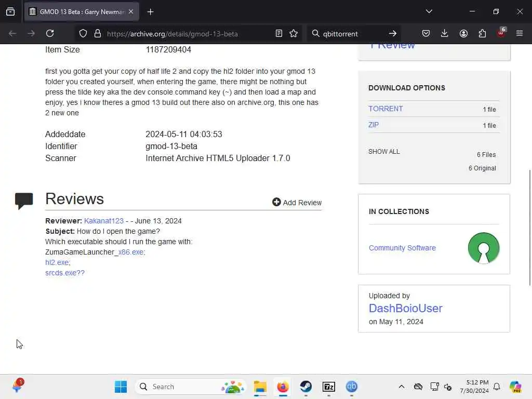Open Firefox recent browsing view icon
The image size is (532, 399).
click(x=10, y=11)
